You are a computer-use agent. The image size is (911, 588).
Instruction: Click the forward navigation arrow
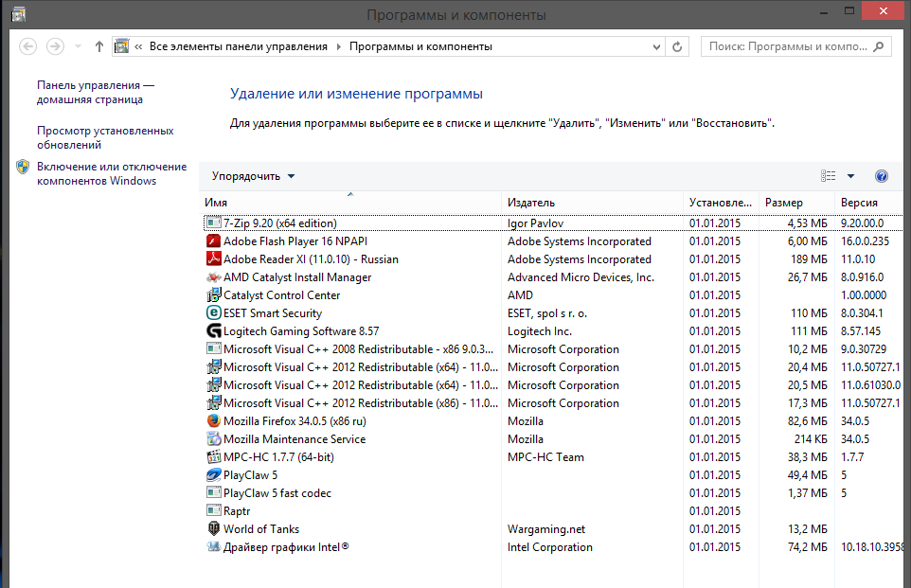55,46
